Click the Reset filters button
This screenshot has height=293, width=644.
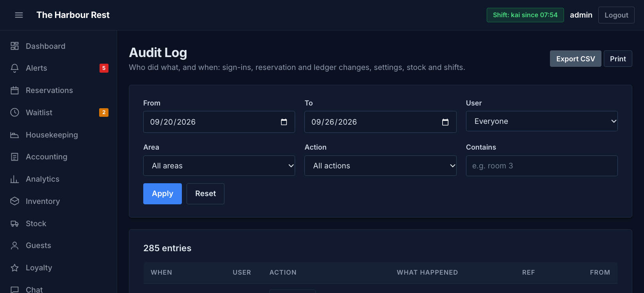pos(205,194)
